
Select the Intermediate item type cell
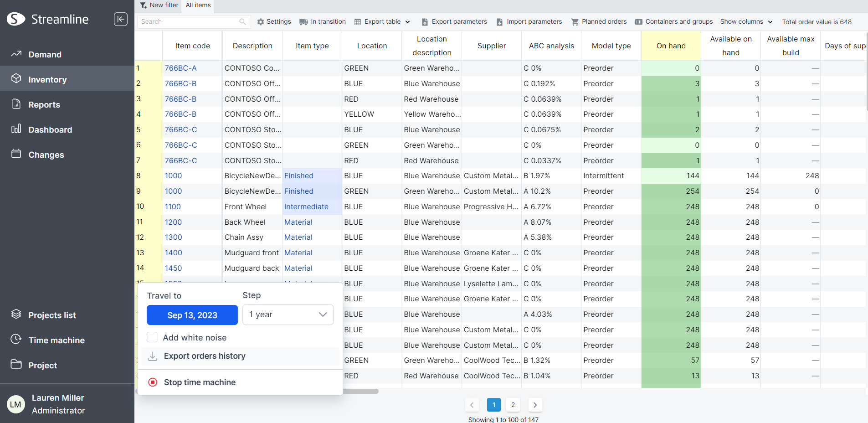pos(312,206)
